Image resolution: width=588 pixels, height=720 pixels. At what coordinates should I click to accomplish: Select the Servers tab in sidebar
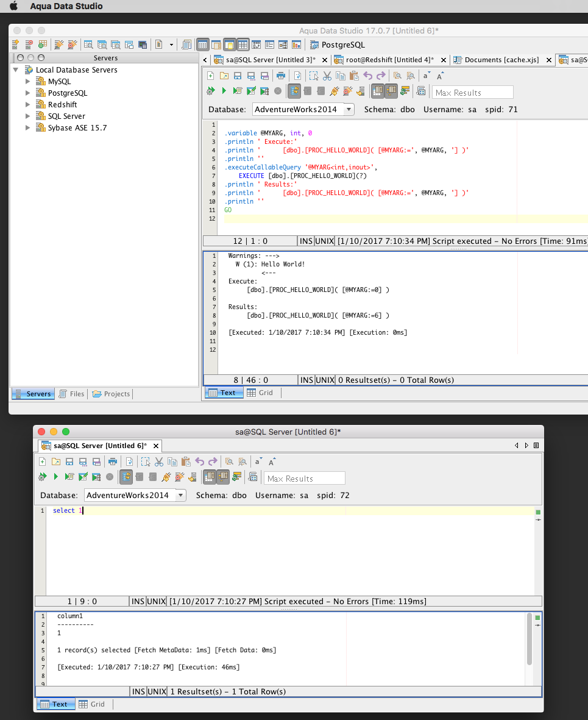[x=33, y=393]
